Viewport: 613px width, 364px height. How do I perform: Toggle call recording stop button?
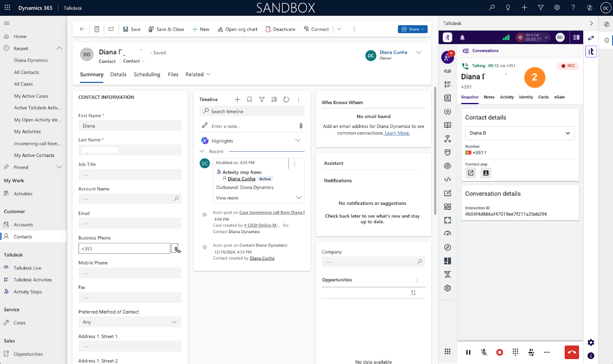pyautogui.click(x=500, y=352)
